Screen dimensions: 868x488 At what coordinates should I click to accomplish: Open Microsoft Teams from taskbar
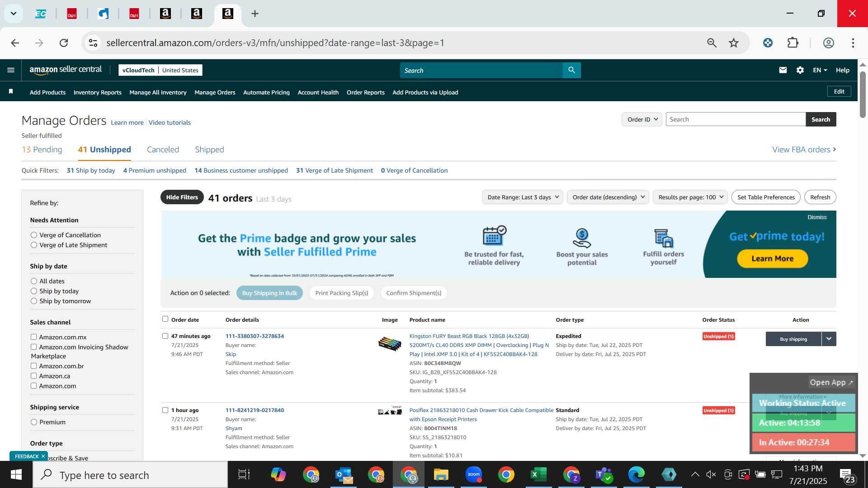[604, 475]
